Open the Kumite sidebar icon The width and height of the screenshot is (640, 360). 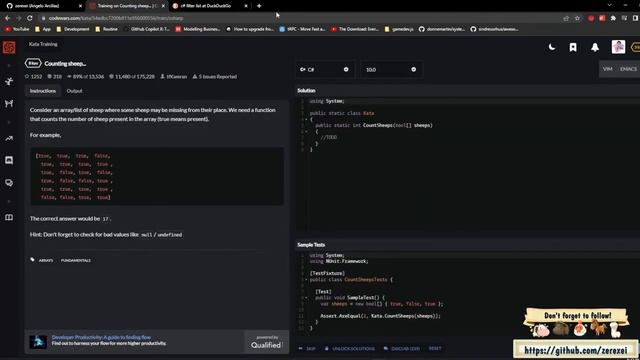click(x=9, y=104)
